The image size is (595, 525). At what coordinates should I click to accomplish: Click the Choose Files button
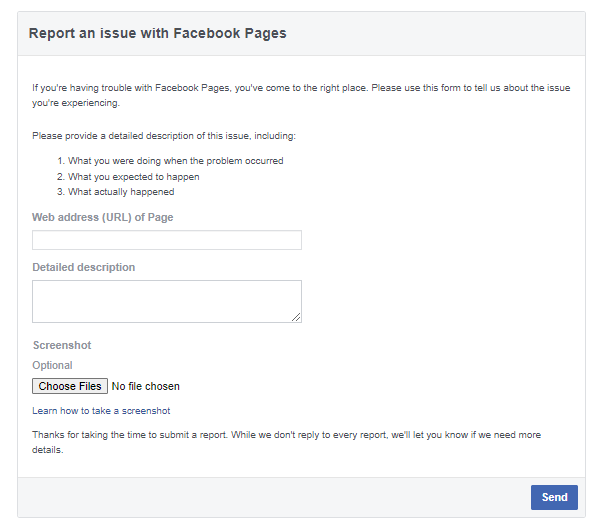tap(70, 386)
